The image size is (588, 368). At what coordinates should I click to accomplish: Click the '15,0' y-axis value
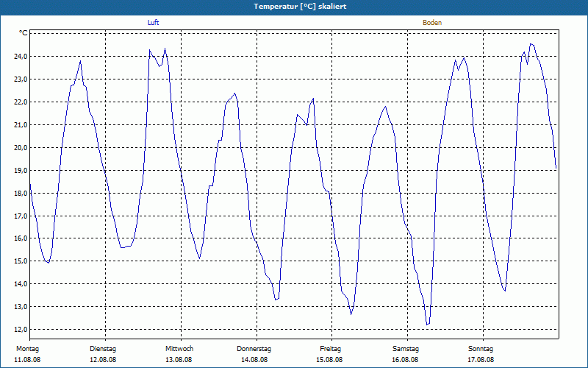tap(21, 261)
